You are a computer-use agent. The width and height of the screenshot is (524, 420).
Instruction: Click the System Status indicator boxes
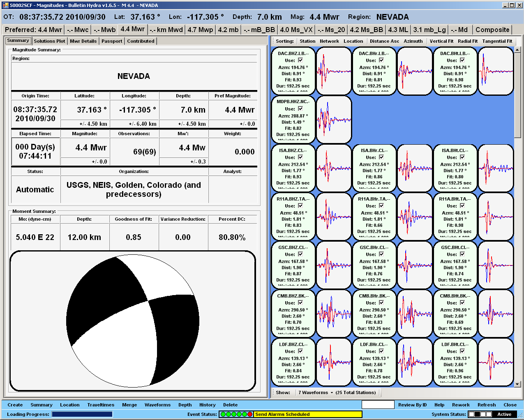pos(480,414)
